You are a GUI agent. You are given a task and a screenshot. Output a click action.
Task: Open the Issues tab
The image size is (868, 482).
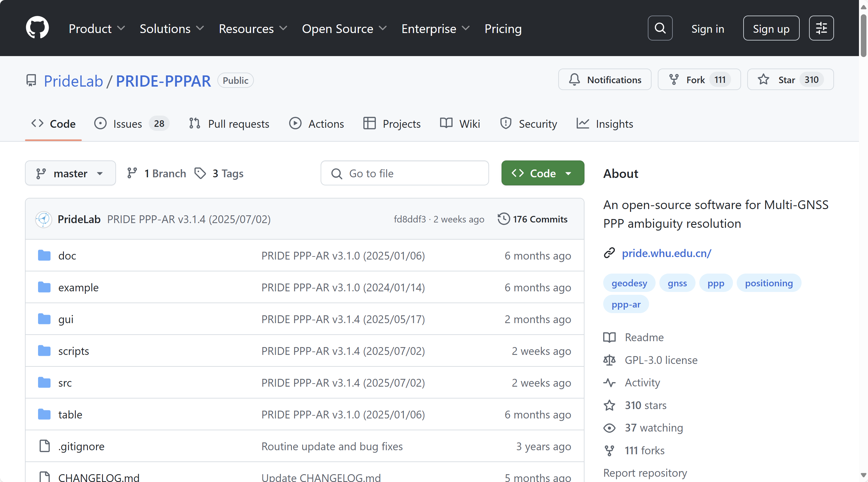(x=132, y=124)
